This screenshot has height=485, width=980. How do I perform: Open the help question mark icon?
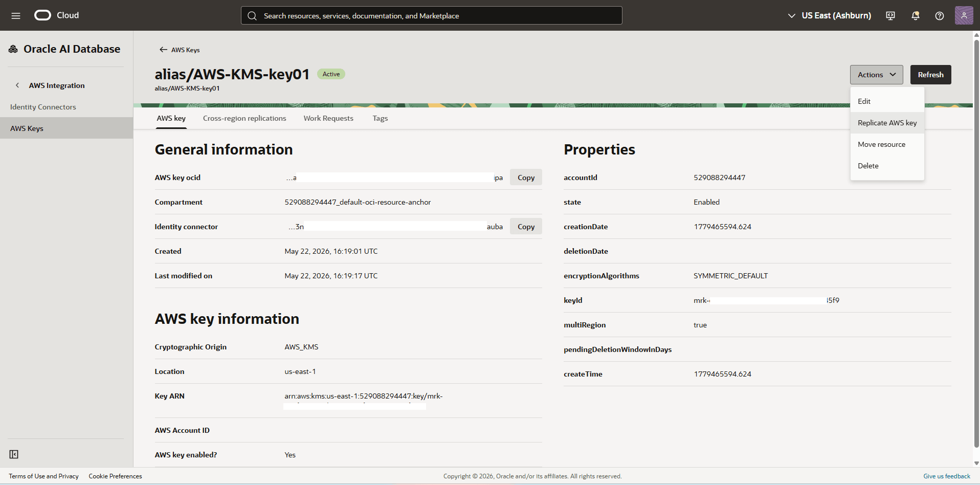940,16
